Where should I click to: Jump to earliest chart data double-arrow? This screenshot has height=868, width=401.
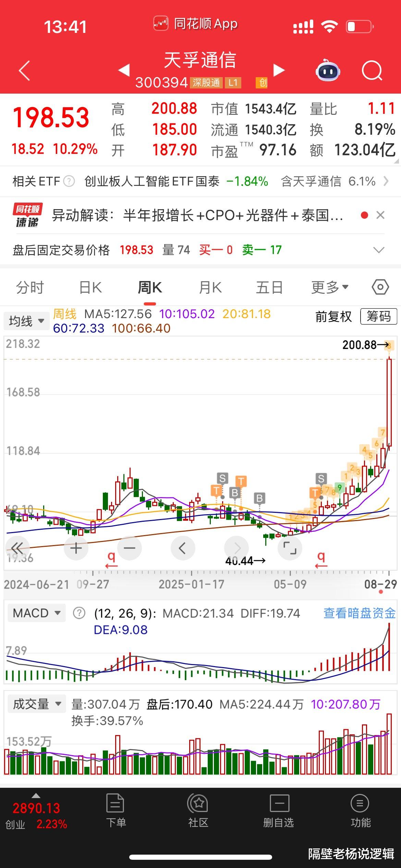(17, 548)
